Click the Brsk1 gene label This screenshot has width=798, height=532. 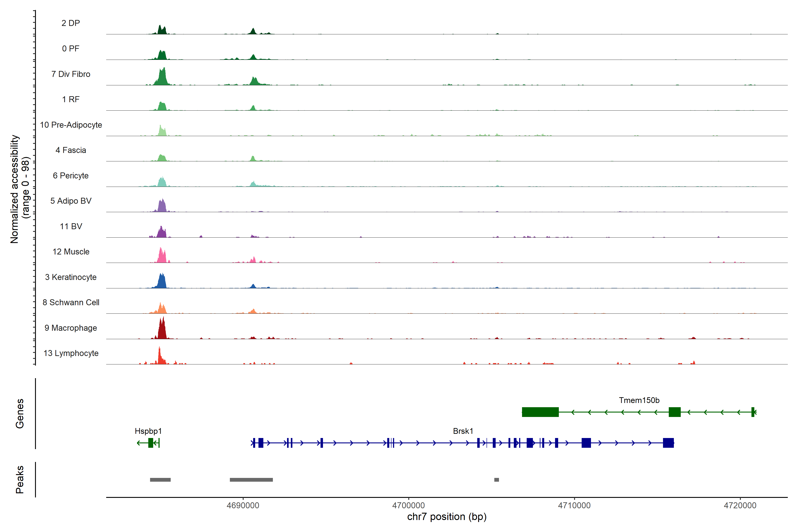coord(463,431)
